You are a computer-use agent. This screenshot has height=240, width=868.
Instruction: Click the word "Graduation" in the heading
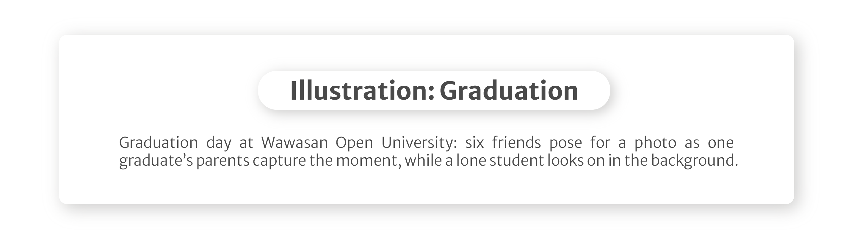pos(509,91)
